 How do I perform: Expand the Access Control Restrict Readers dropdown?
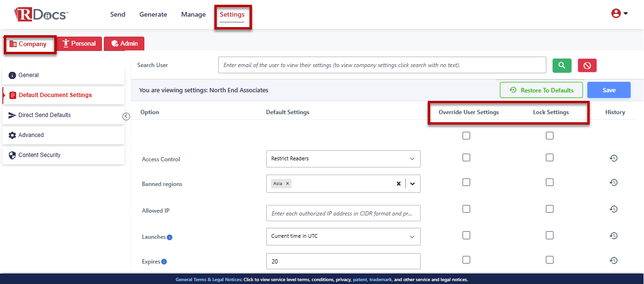tap(343, 159)
